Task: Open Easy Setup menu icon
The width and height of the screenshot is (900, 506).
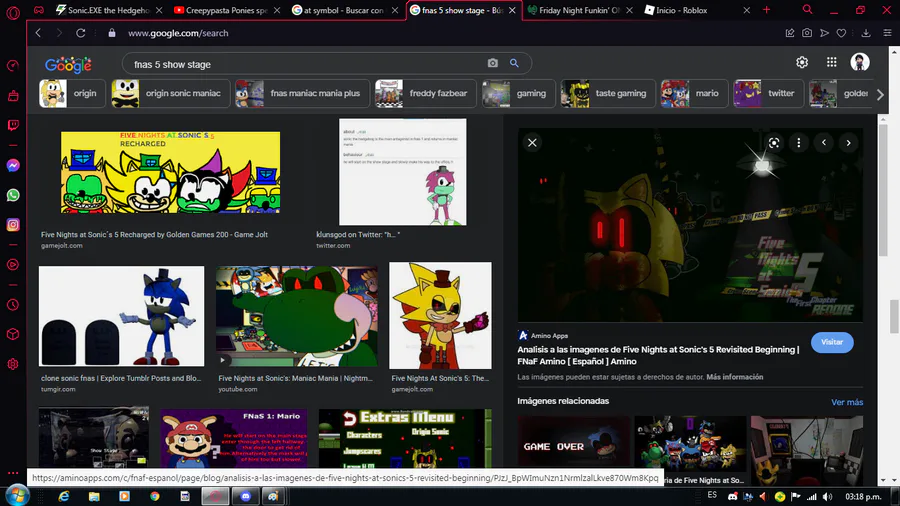Action: coord(887,33)
